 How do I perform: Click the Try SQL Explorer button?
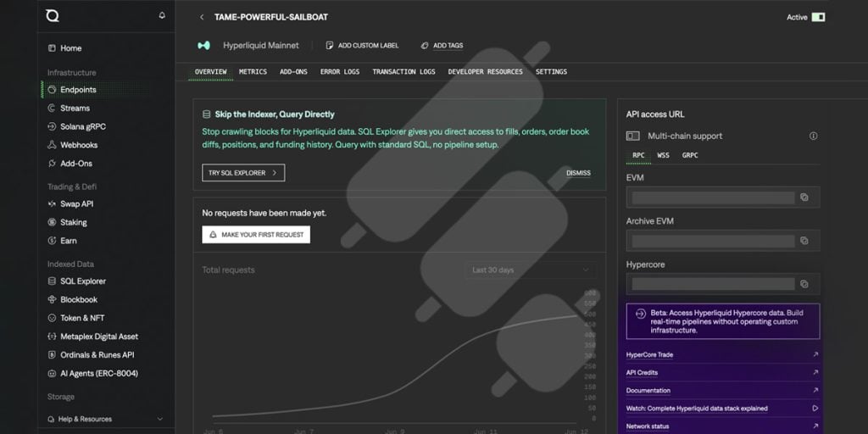pyautogui.click(x=243, y=173)
